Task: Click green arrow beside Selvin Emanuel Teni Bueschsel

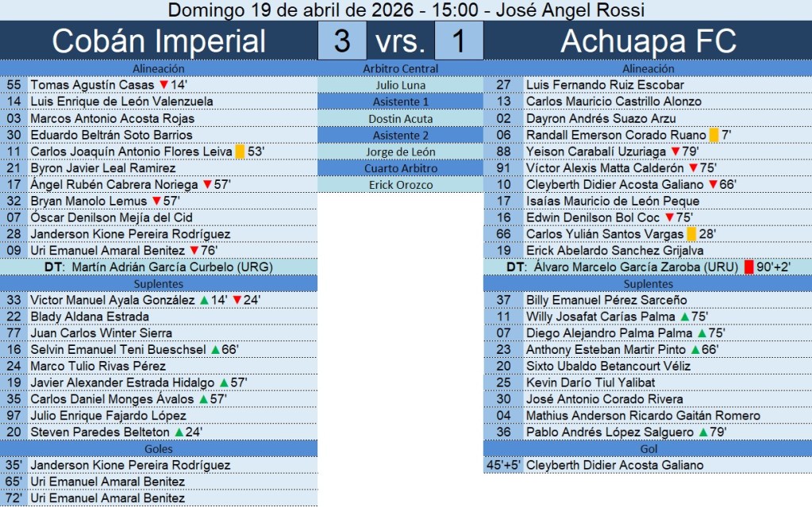Action: pos(215,350)
